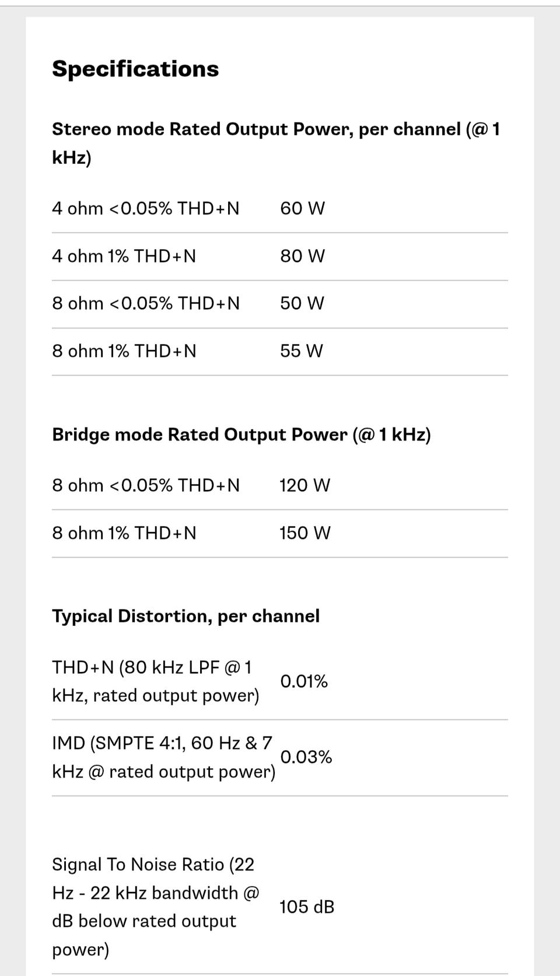Select the 50 W stereo value
Screen dimensions: 560x976
click(302, 303)
